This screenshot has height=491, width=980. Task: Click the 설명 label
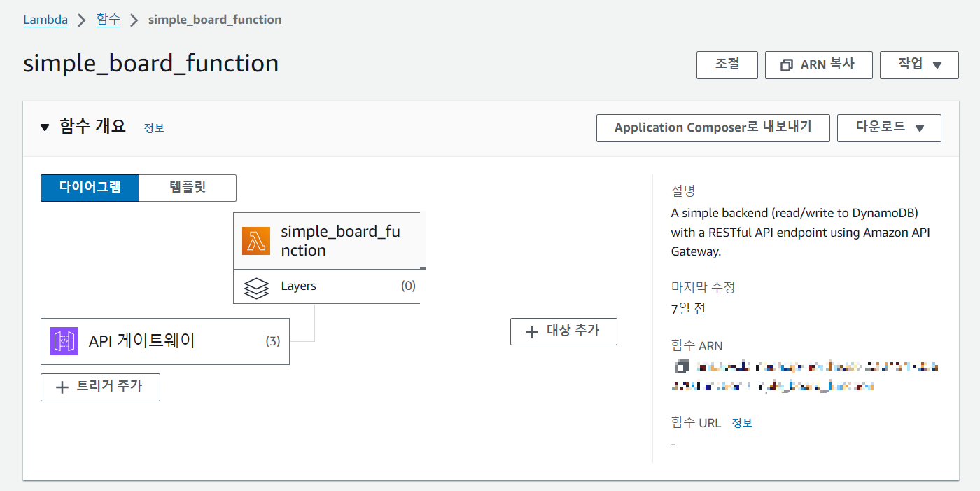pos(683,191)
